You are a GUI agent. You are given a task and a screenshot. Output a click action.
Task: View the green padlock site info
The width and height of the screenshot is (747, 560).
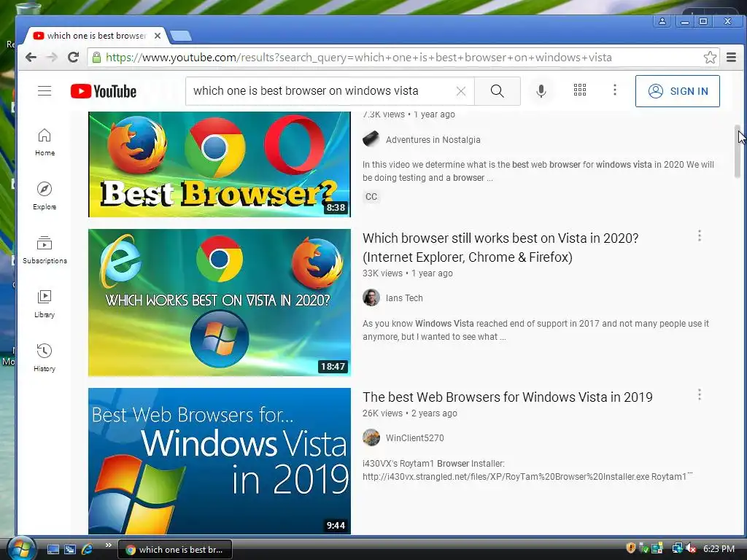pos(96,57)
